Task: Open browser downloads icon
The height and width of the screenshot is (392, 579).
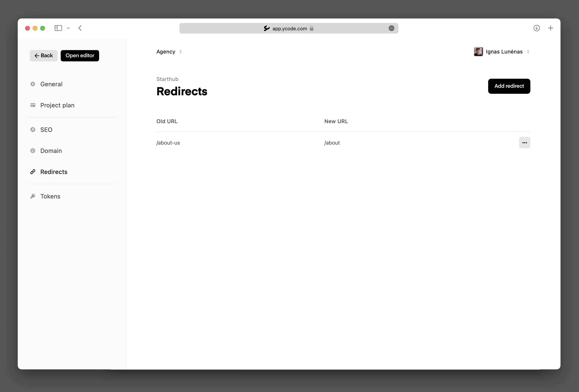Action: pyautogui.click(x=537, y=28)
